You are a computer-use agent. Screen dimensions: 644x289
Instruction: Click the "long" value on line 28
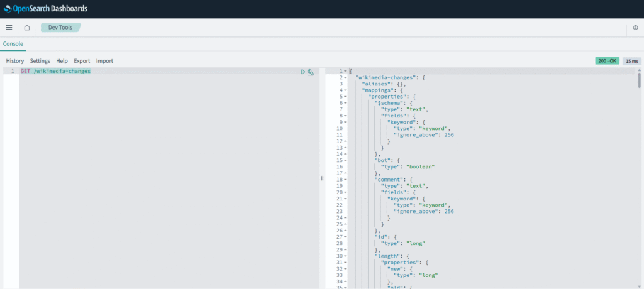coord(416,243)
